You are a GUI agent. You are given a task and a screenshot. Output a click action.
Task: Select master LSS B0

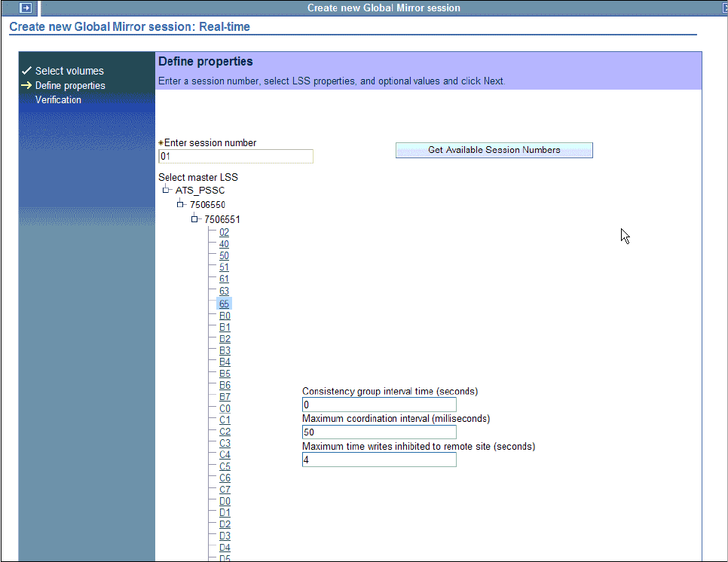click(225, 316)
